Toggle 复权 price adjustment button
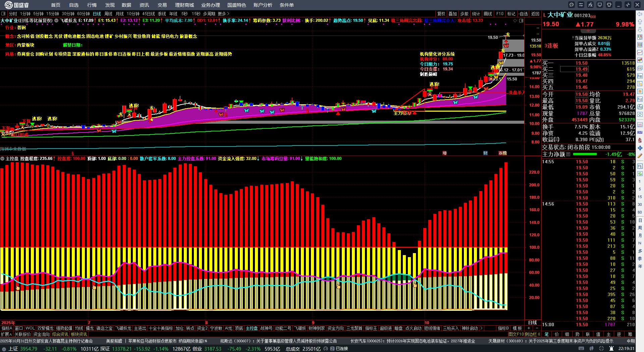The height and width of the screenshot is (352, 644). tap(441, 14)
